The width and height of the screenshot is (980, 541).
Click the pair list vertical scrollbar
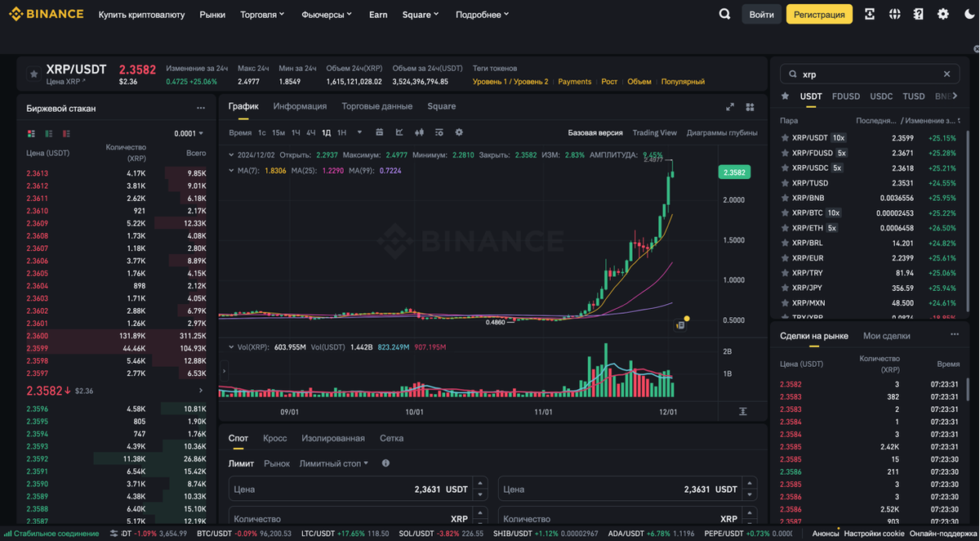[968, 221]
